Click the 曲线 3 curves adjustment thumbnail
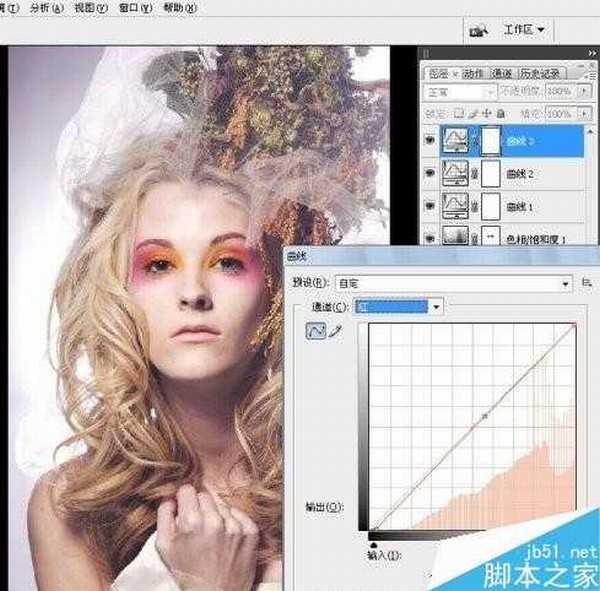600x591 pixels. (455, 140)
